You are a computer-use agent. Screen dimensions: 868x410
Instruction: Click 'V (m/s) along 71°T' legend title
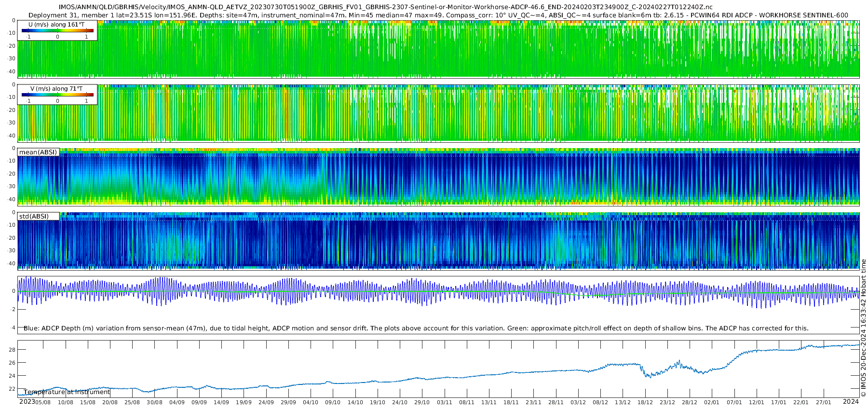coord(56,89)
